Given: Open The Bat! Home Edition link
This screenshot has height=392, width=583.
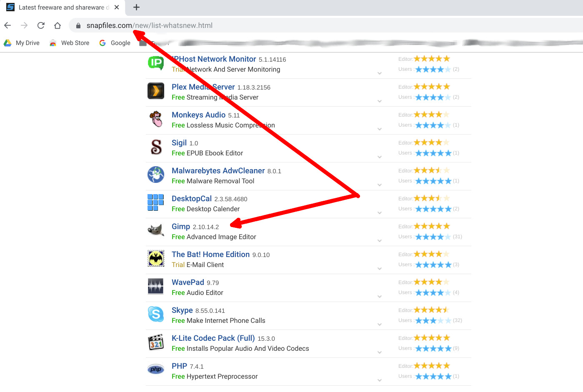Looking at the screenshot, I should pyautogui.click(x=210, y=255).
